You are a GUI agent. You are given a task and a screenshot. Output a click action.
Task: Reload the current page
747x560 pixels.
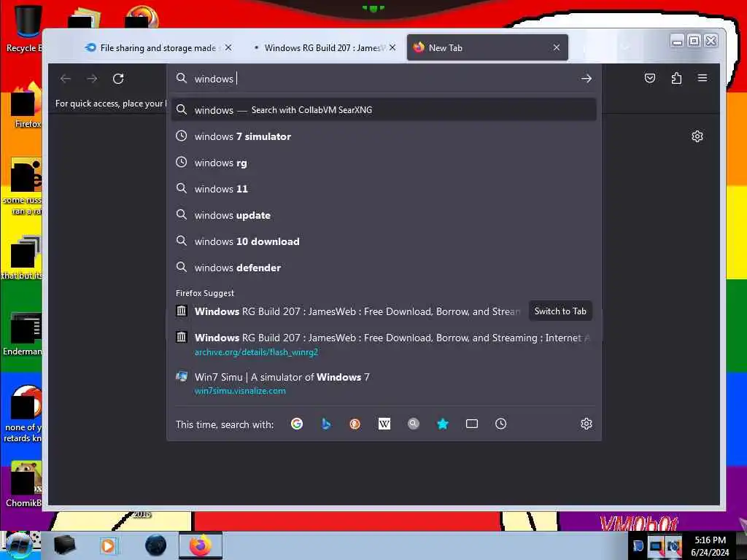click(118, 79)
